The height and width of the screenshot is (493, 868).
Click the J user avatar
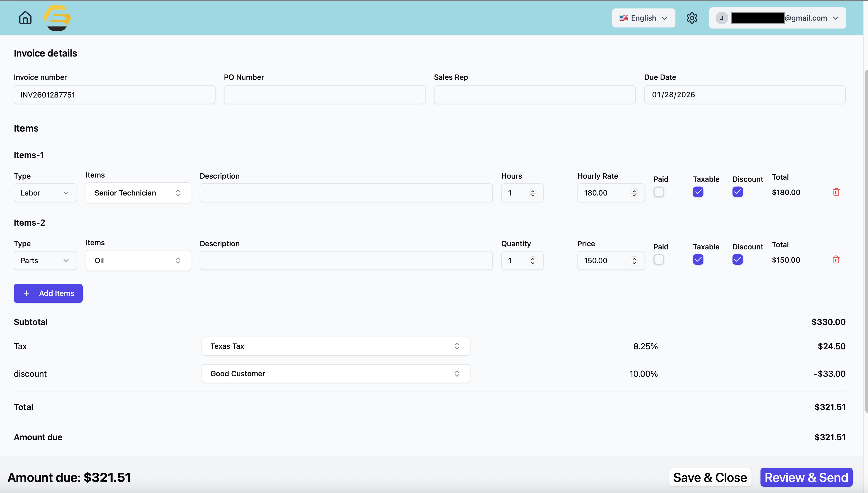coord(721,18)
